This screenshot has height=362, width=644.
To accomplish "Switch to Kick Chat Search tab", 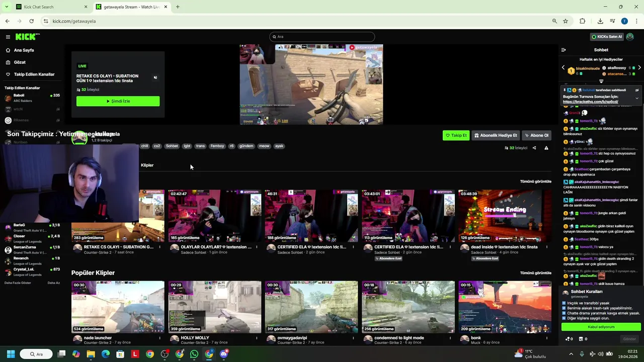I will click(x=50, y=7).
